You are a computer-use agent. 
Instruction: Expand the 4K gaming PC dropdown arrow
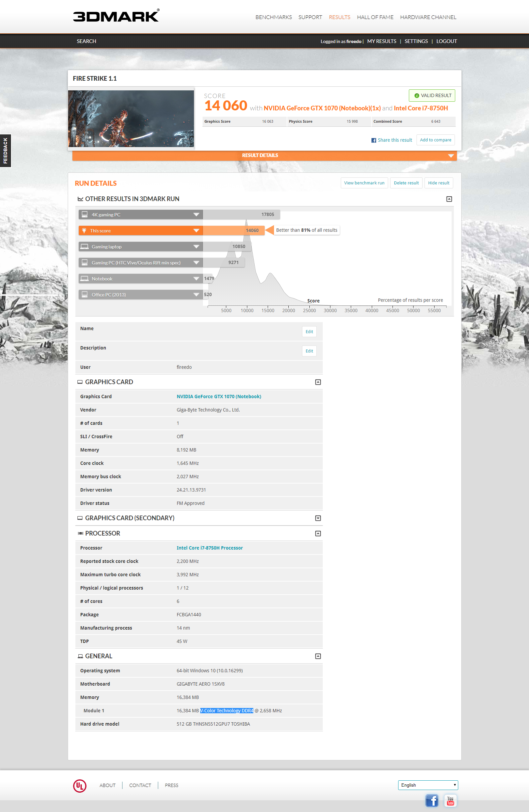196,215
